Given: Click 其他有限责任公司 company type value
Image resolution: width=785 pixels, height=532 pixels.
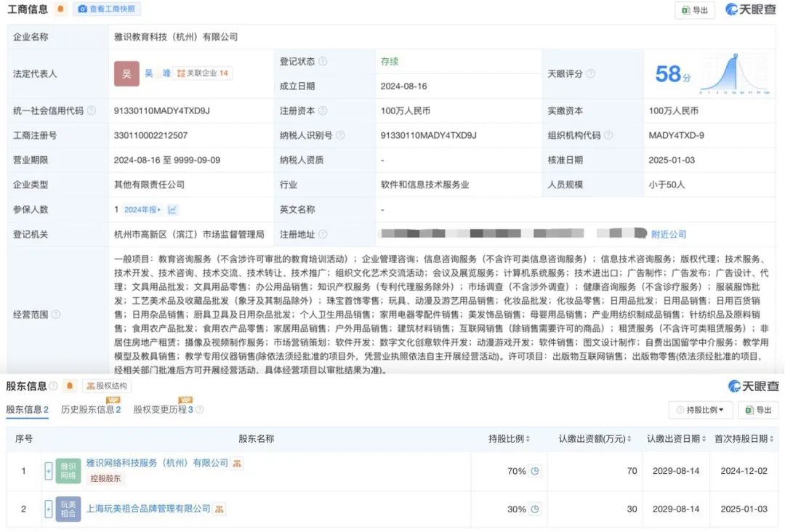Looking at the screenshot, I should (x=149, y=185).
